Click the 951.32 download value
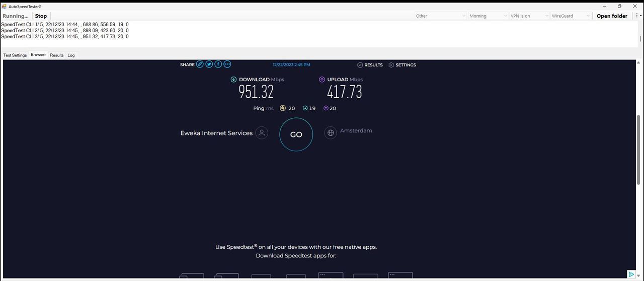This screenshot has height=281, width=644. pos(256,92)
